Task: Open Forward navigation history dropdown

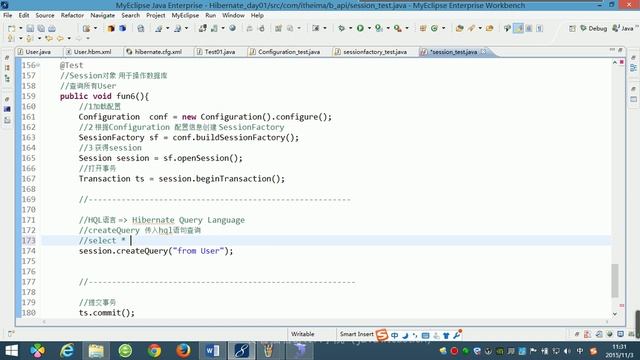Action: 87,38
